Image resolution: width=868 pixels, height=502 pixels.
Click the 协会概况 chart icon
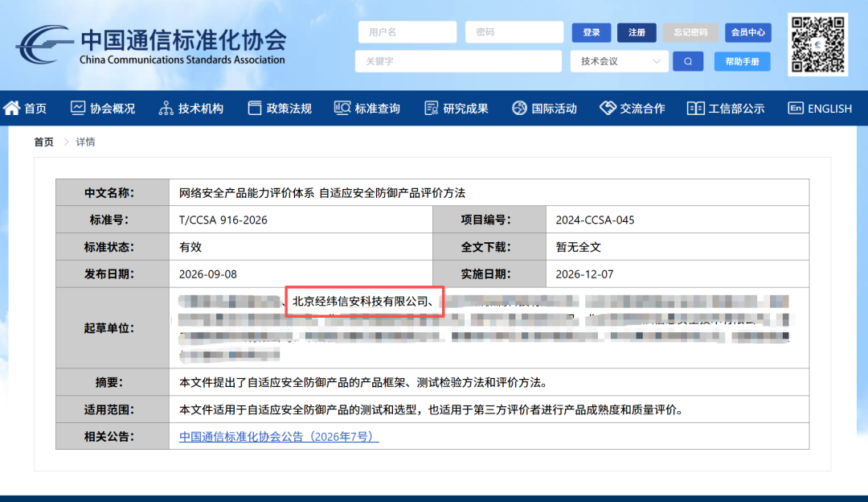coord(77,108)
